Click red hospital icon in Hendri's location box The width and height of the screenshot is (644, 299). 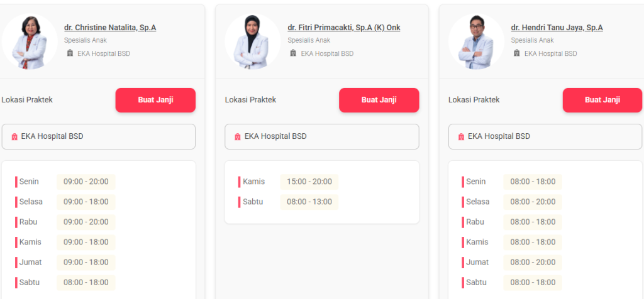[461, 136]
